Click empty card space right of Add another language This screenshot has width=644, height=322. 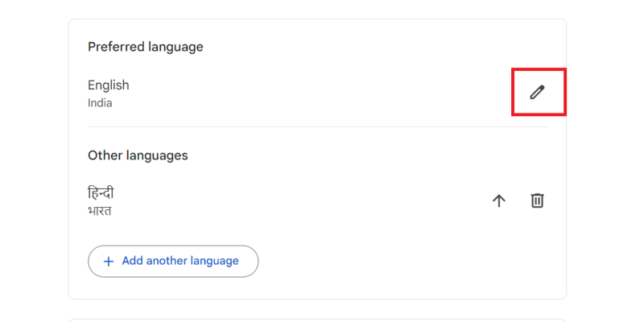click(x=402, y=261)
